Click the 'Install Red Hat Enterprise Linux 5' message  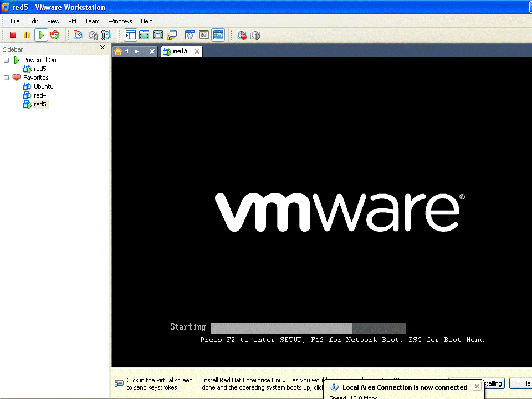pyautogui.click(x=262, y=383)
